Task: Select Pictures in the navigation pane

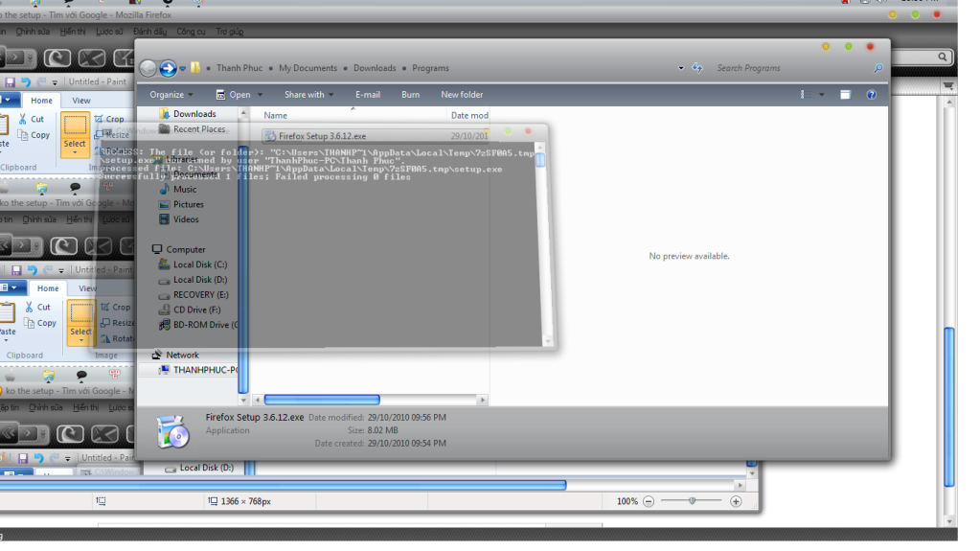Action: [x=188, y=204]
